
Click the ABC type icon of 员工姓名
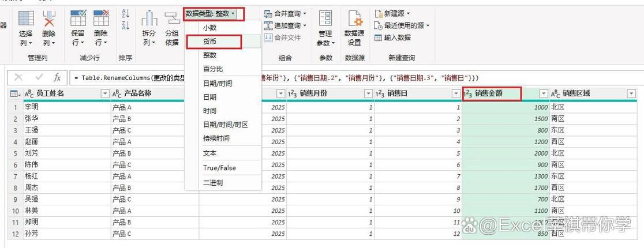point(29,94)
